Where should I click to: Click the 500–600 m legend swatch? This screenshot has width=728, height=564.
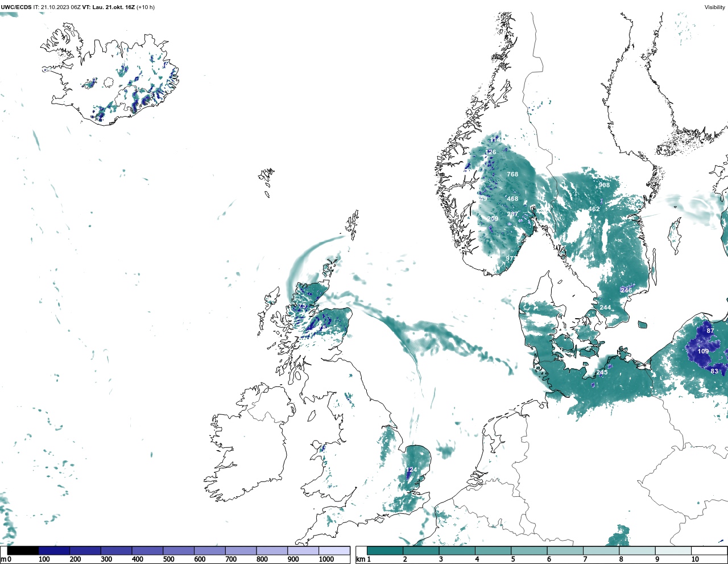[x=179, y=550]
